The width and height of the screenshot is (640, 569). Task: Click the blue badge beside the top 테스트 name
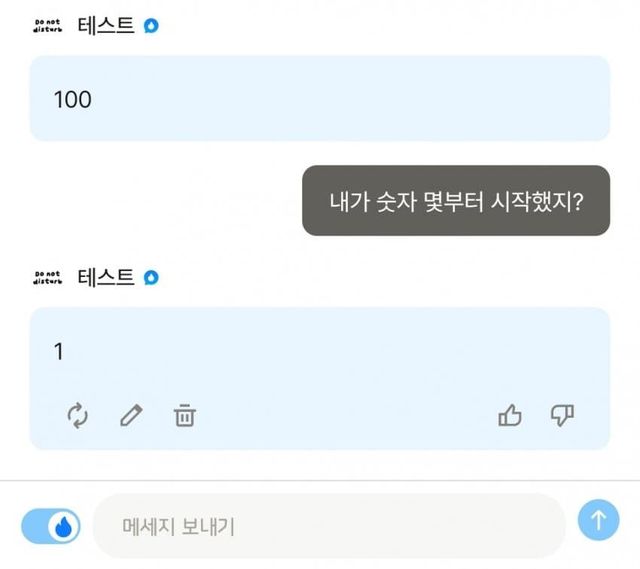(x=151, y=25)
